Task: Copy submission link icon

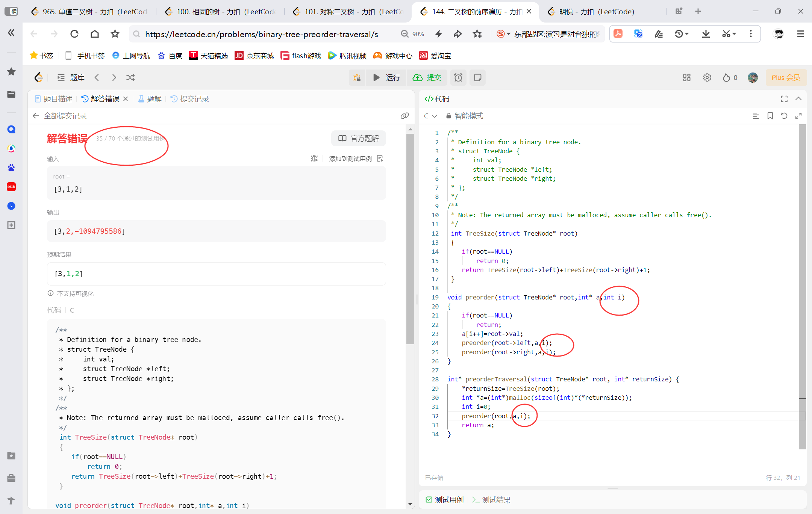Action: pos(404,116)
